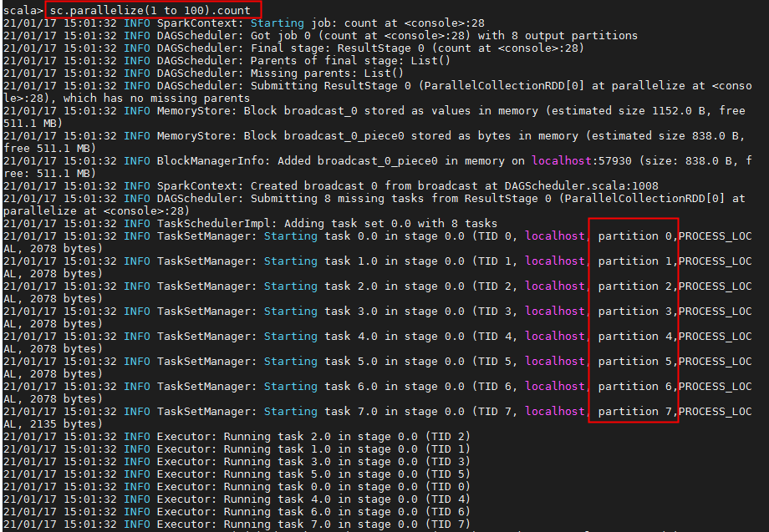The width and height of the screenshot is (769, 532).
Task: Click 'partition 0' in the TID 0 line
Action: click(634, 236)
